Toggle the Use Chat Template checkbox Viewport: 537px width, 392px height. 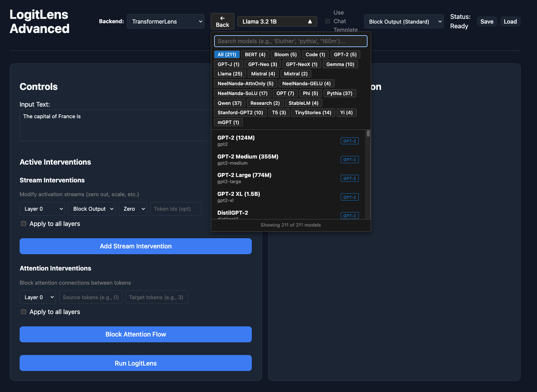[328, 21]
